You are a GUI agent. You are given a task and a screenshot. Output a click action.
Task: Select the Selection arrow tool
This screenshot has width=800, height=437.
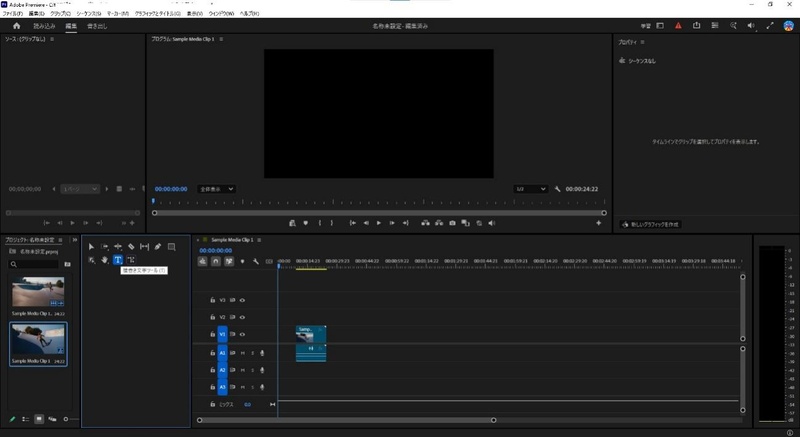point(91,247)
